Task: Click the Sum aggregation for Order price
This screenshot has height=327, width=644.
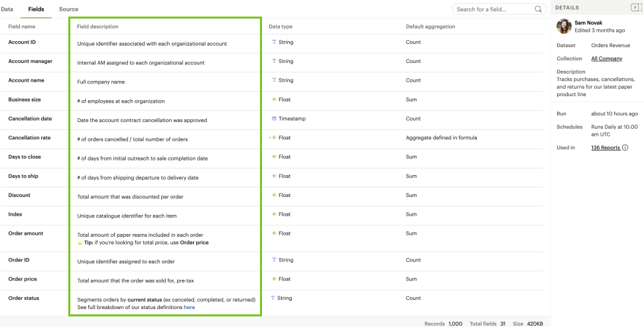Action: pos(411,279)
